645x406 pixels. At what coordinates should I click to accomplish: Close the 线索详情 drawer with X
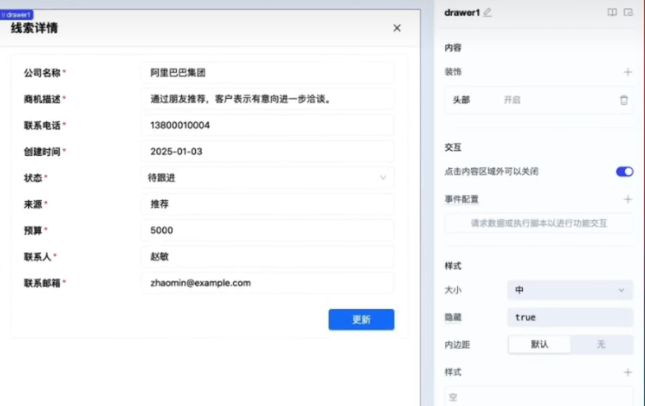coord(397,28)
